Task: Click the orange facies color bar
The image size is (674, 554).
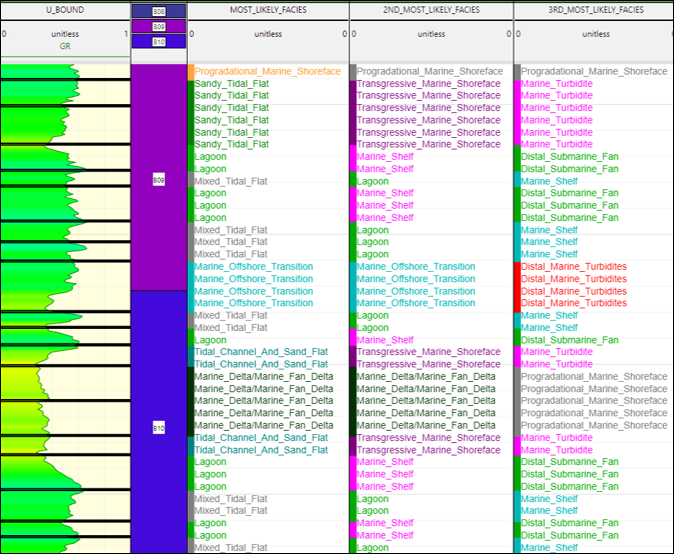Action: point(191,72)
